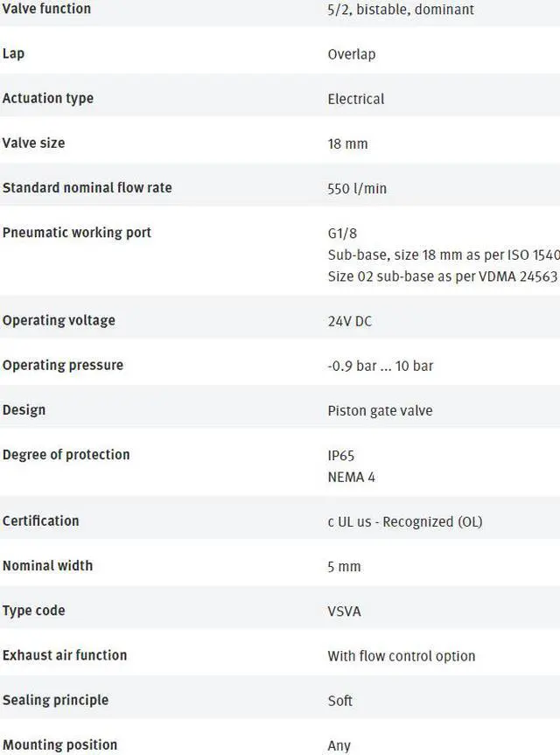Select the 'c UL us - Recognized (OL)' certification
The height and width of the screenshot is (755, 560).
(404, 521)
